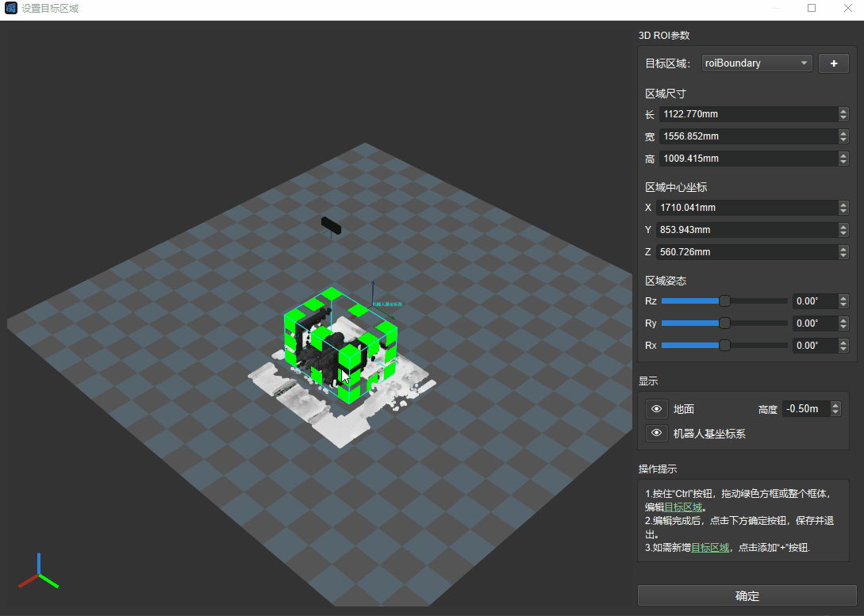The image size is (864, 616).
Task: Click the Rx rotation slider handle
Action: (724, 346)
